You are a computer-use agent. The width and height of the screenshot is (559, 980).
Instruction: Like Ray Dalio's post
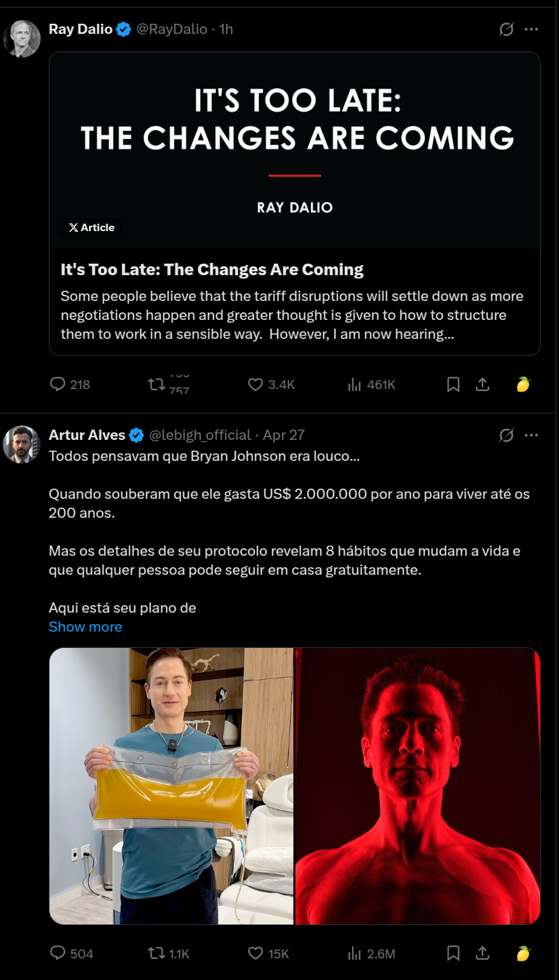tap(255, 384)
